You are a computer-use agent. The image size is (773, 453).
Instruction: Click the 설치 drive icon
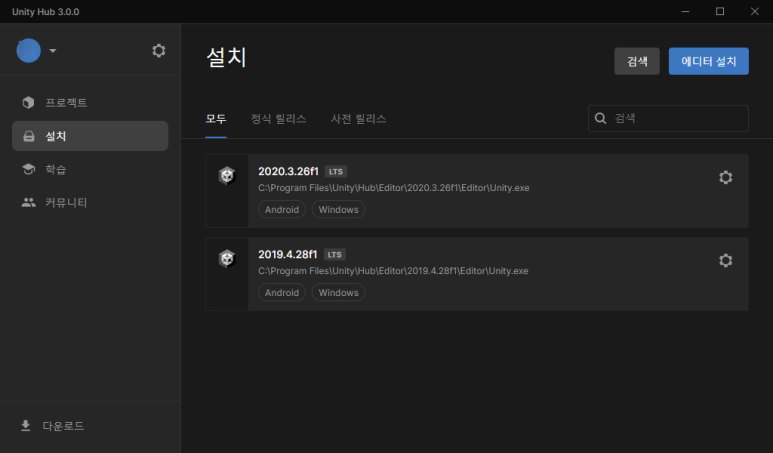pyautogui.click(x=29, y=136)
